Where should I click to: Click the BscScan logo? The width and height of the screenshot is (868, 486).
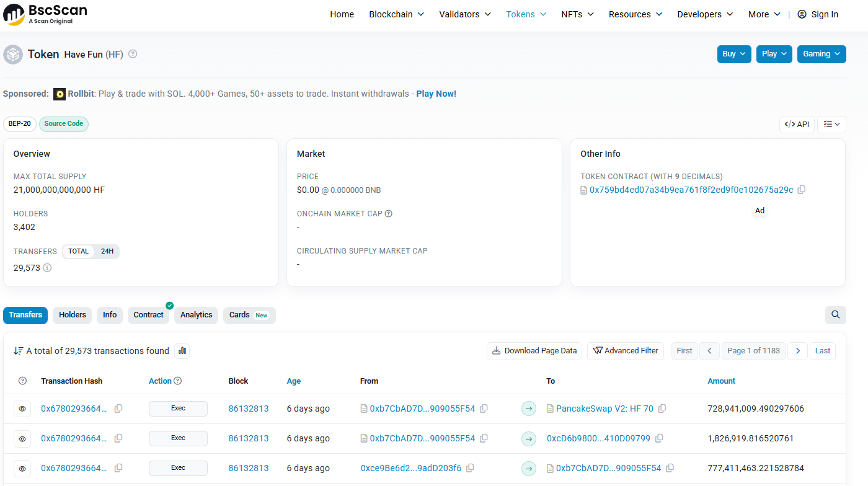coord(45,14)
